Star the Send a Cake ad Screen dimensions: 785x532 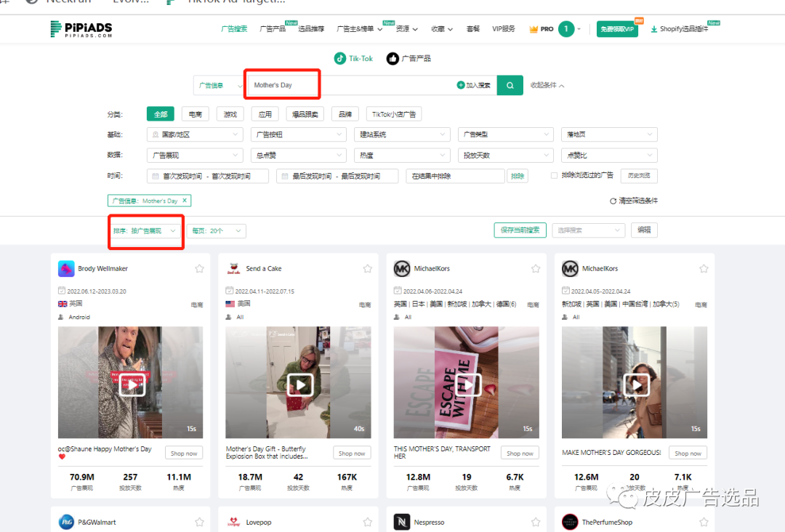[x=367, y=269]
